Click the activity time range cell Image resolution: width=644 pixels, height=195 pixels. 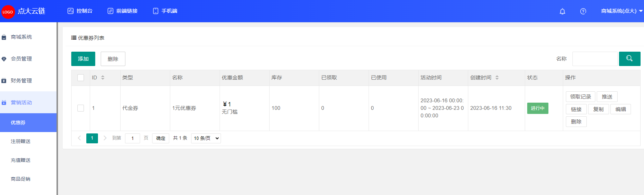pyautogui.click(x=443, y=108)
